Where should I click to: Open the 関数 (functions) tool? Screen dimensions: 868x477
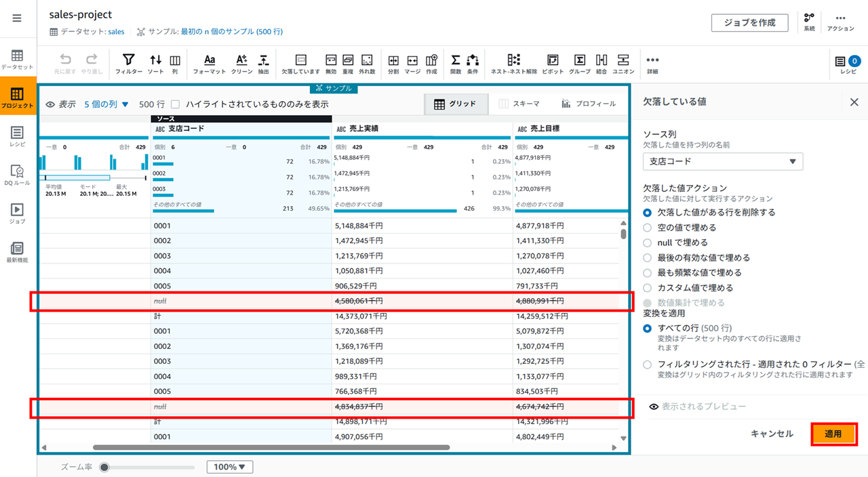click(456, 64)
